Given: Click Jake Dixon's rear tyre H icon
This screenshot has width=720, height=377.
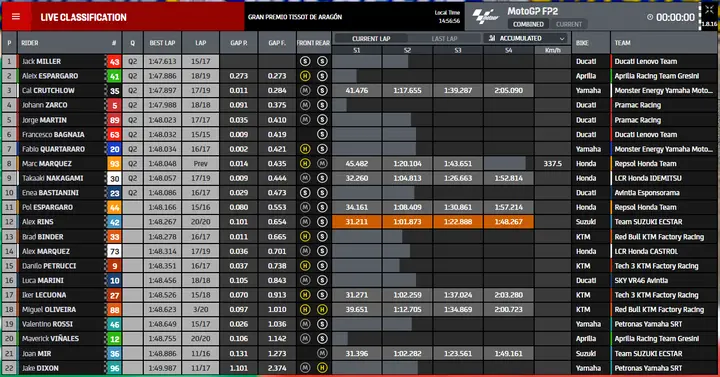Looking at the screenshot, I should 322,368.
